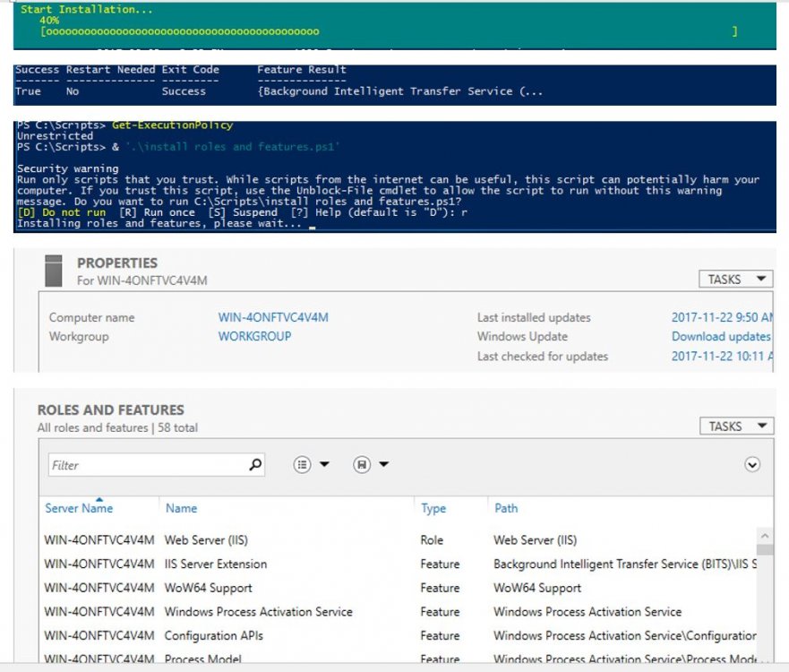Click the 'No' value under Restart Needed
Viewport: 789px width, 672px height.
pyautogui.click(x=73, y=91)
